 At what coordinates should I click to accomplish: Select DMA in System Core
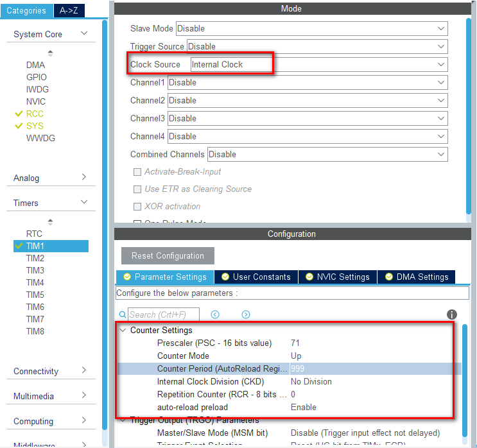pos(35,65)
